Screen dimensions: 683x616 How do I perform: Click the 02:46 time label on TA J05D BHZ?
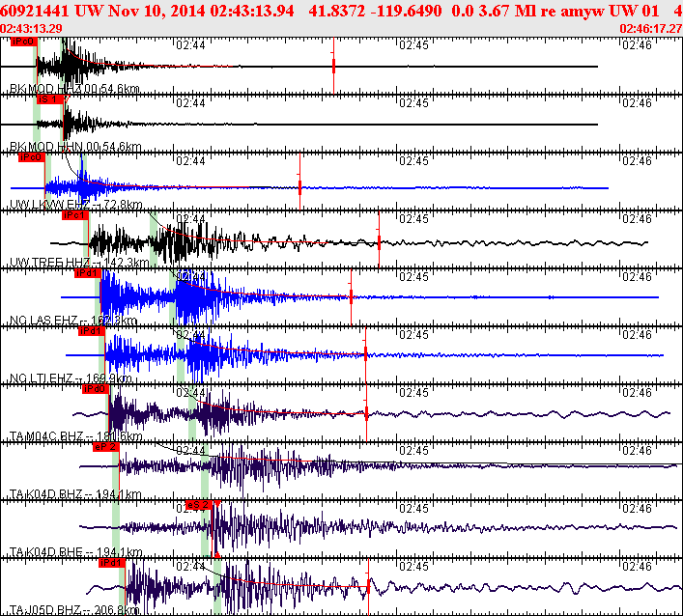point(637,567)
